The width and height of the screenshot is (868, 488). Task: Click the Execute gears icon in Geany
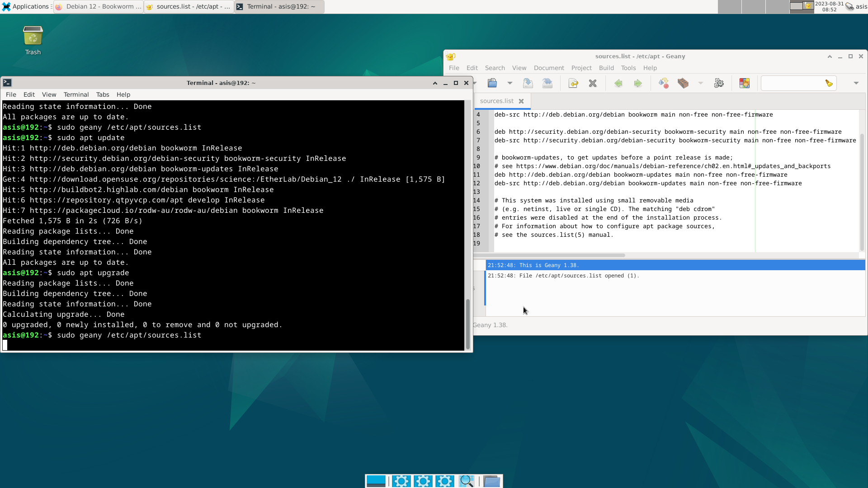[719, 83]
